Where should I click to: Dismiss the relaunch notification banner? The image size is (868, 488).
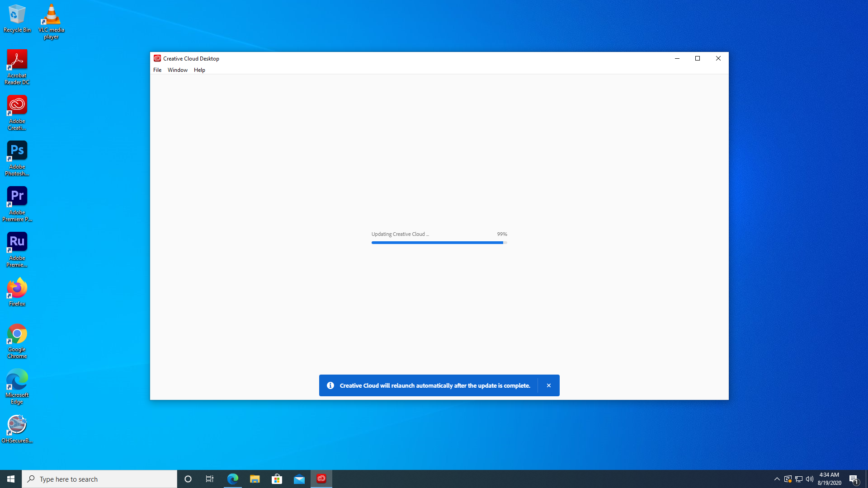tap(548, 385)
